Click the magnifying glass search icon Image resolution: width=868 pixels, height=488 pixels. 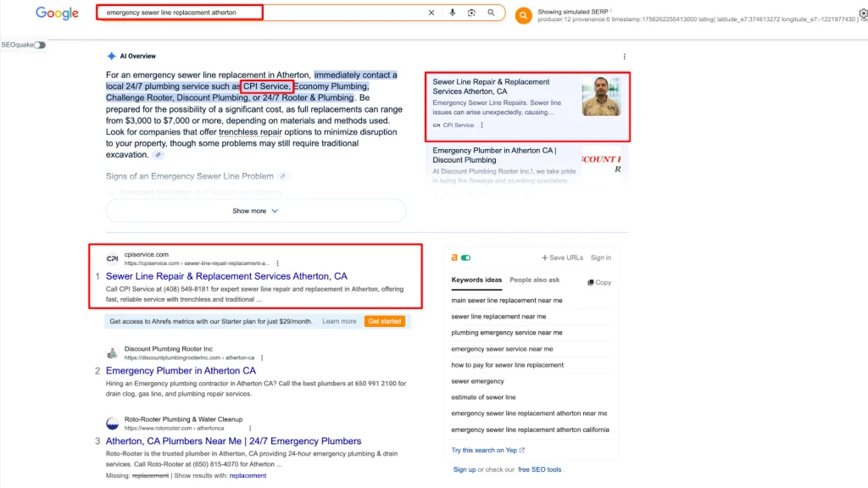pyautogui.click(x=492, y=13)
